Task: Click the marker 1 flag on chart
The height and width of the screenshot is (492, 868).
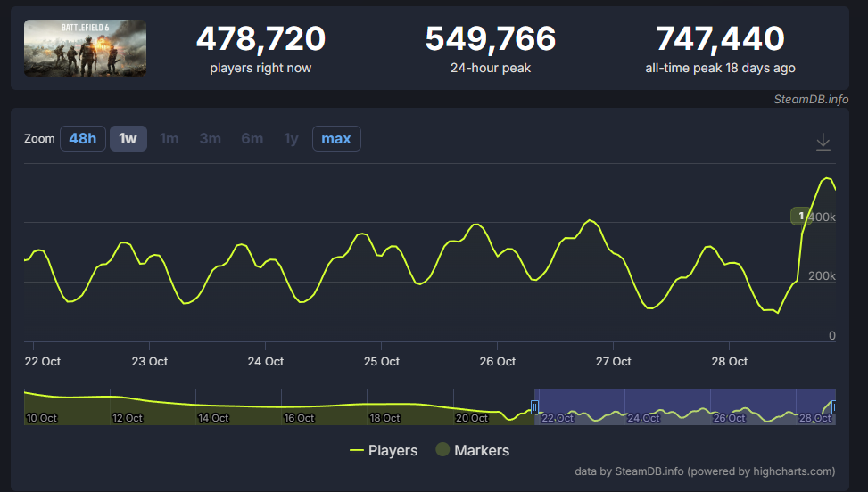Action: click(x=800, y=217)
